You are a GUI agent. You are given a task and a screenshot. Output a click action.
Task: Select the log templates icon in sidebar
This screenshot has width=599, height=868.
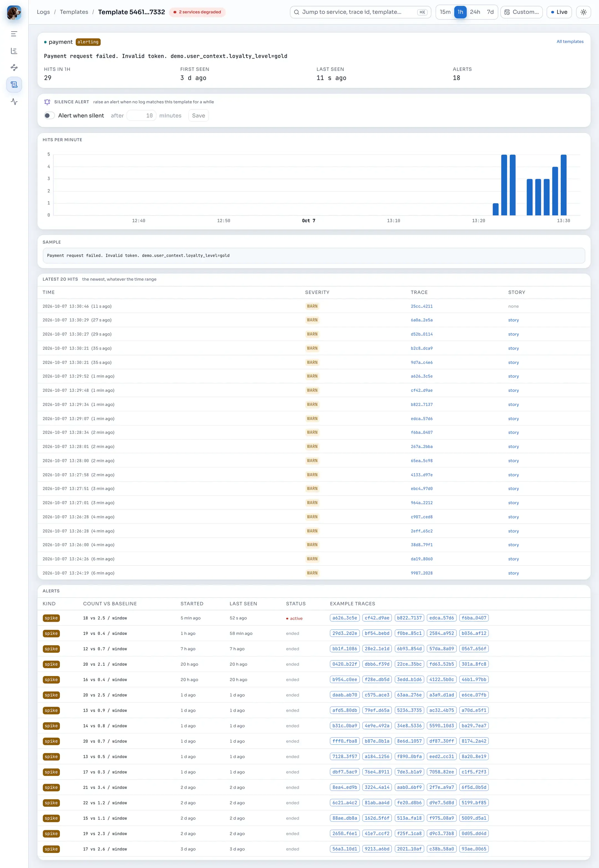pos(14,85)
